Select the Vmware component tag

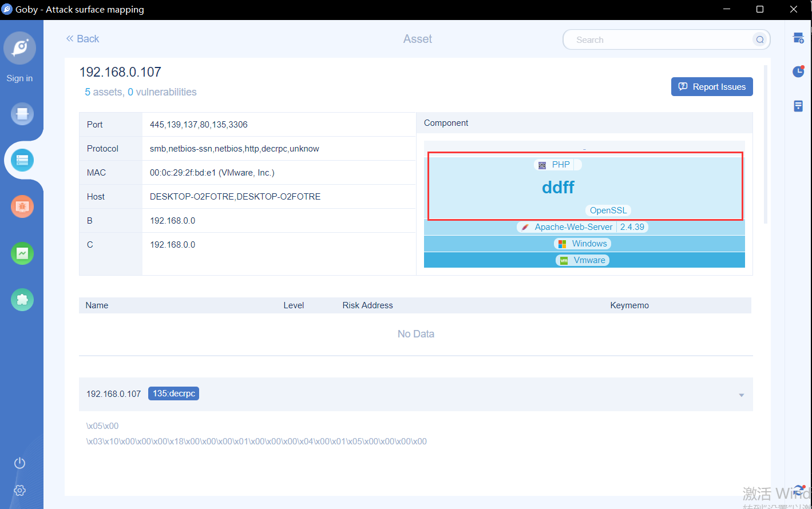[583, 260]
